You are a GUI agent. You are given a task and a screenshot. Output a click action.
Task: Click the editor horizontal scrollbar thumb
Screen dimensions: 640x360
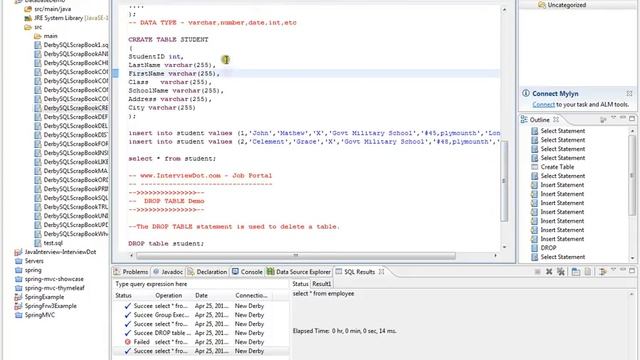[x=296, y=255]
